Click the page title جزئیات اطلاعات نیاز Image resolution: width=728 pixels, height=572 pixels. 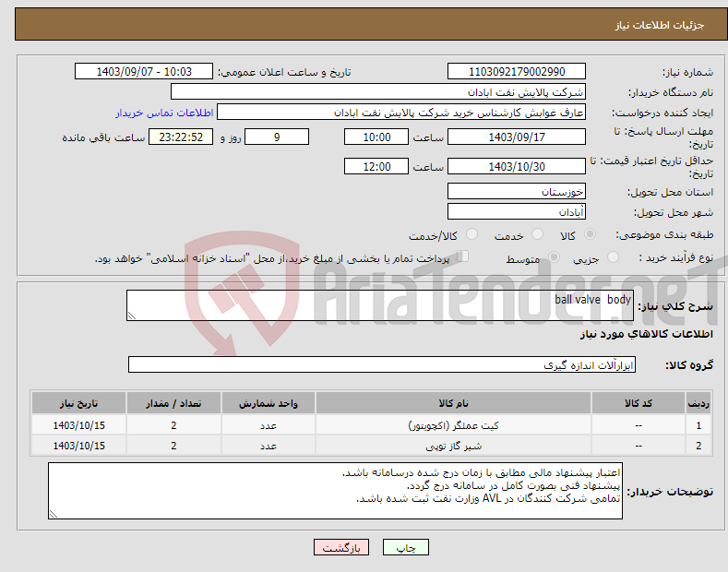click(x=660, y=25)
